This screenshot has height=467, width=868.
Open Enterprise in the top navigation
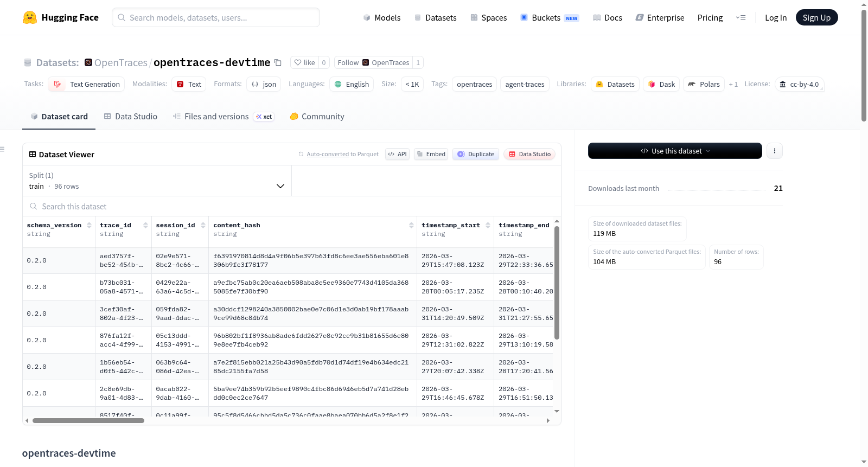660,17
